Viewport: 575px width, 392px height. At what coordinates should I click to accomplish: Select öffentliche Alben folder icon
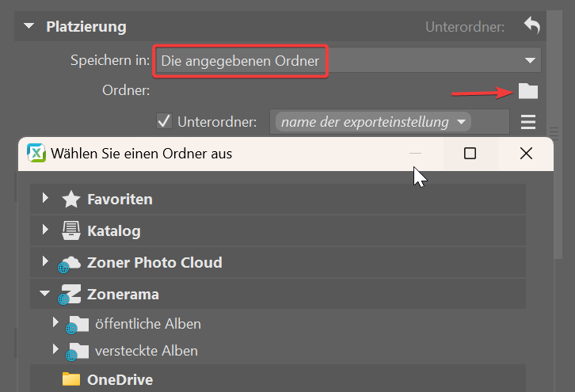coord(78,325)
